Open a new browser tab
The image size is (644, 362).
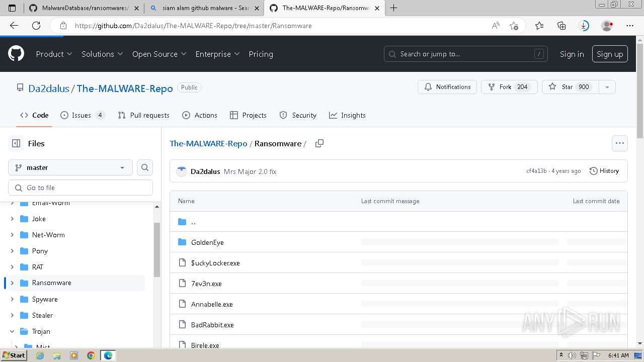[x=393, y=8]
